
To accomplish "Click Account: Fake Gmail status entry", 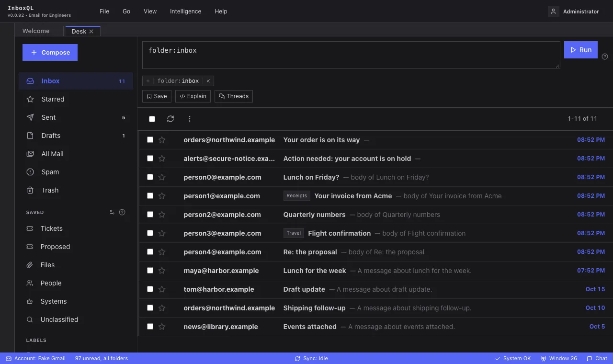I will click(x=35, y=358).
